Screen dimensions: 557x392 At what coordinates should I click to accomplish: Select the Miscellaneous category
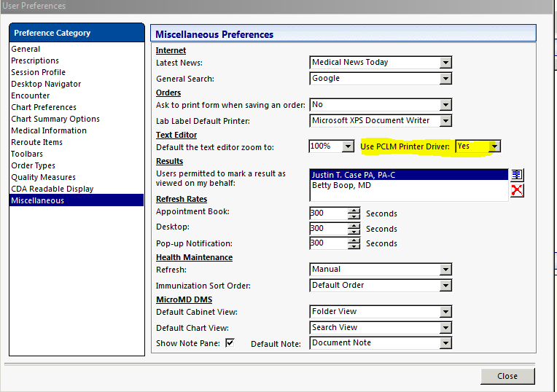77,200
